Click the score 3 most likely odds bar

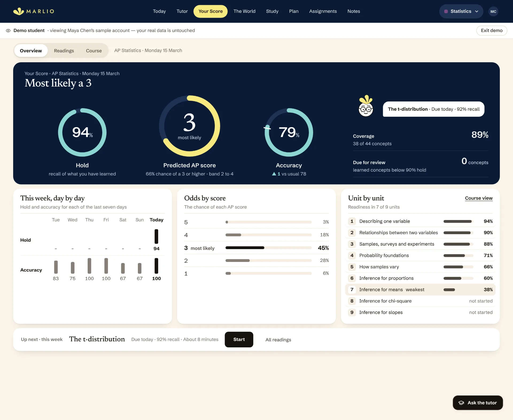coord(269,248)
